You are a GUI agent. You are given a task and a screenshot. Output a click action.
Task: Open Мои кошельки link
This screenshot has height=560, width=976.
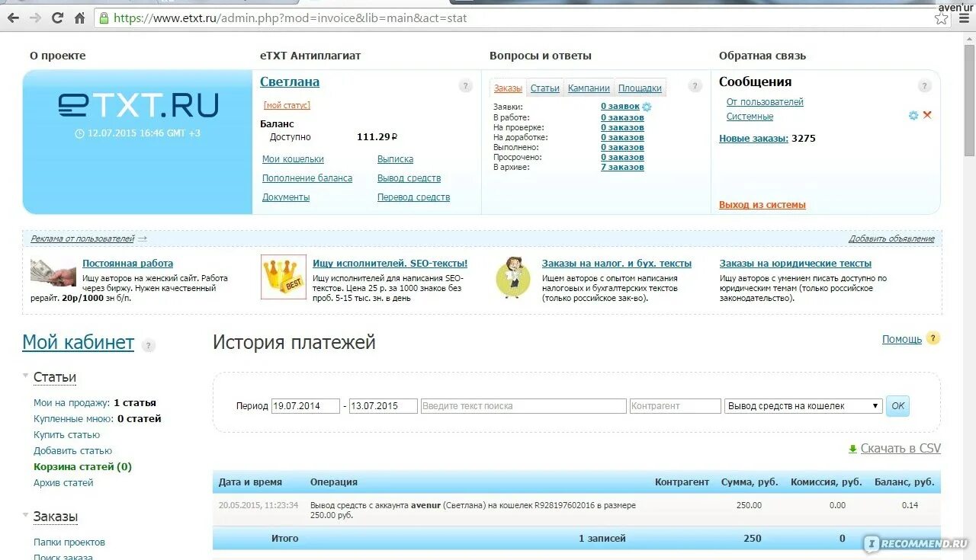[x=293, y=159]
